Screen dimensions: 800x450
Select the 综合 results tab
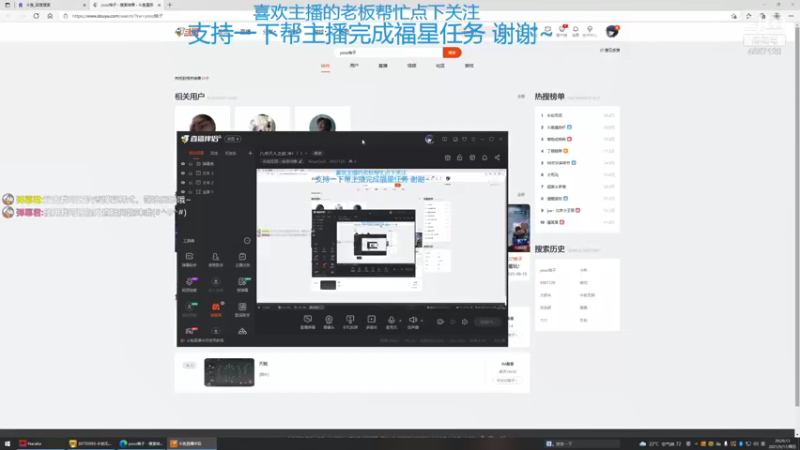point(326,66)
